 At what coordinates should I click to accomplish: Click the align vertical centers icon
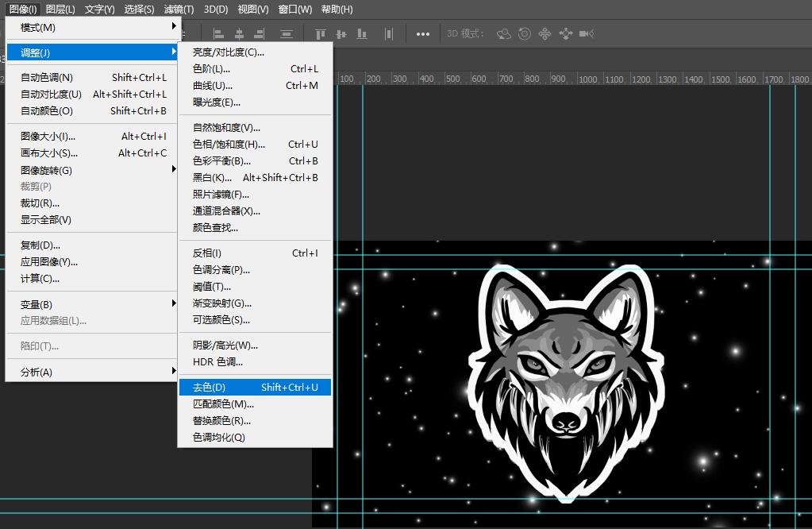[x=341, y=34]
